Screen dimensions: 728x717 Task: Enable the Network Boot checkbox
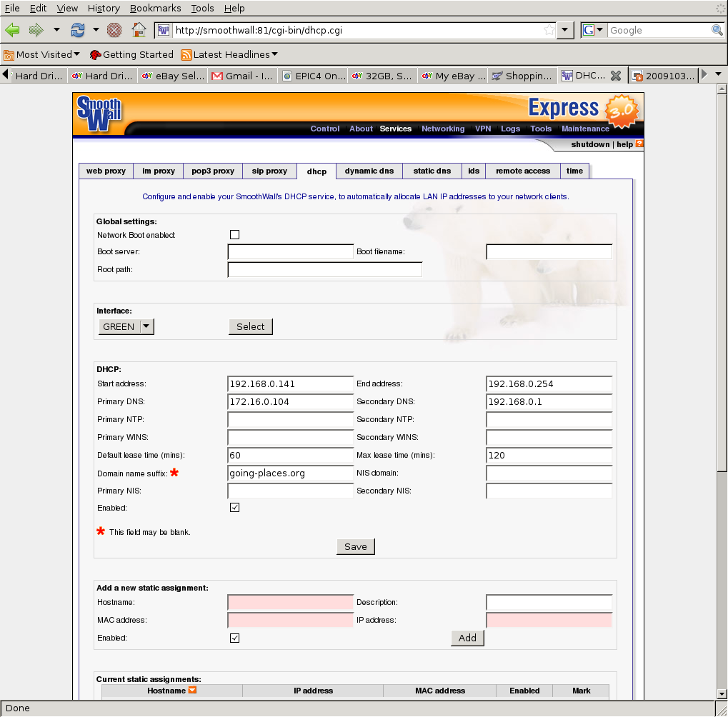pyautogui.click(x=234, y=234)
